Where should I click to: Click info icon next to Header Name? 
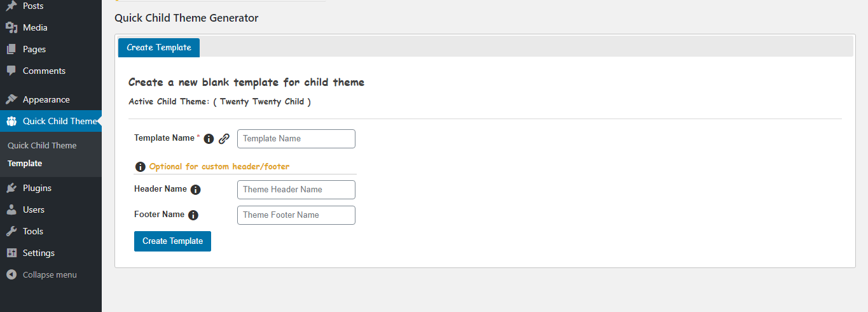click(x=196, y=190)
